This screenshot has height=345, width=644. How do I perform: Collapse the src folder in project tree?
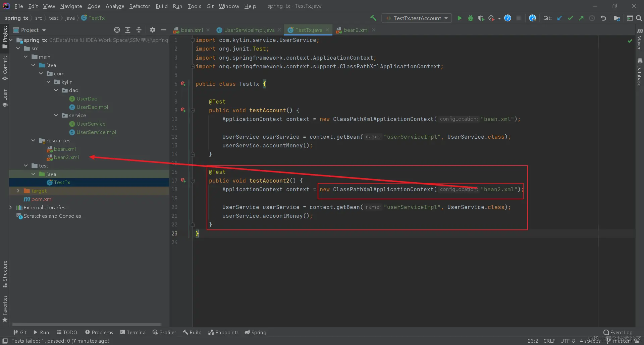[x=18, y=49]
